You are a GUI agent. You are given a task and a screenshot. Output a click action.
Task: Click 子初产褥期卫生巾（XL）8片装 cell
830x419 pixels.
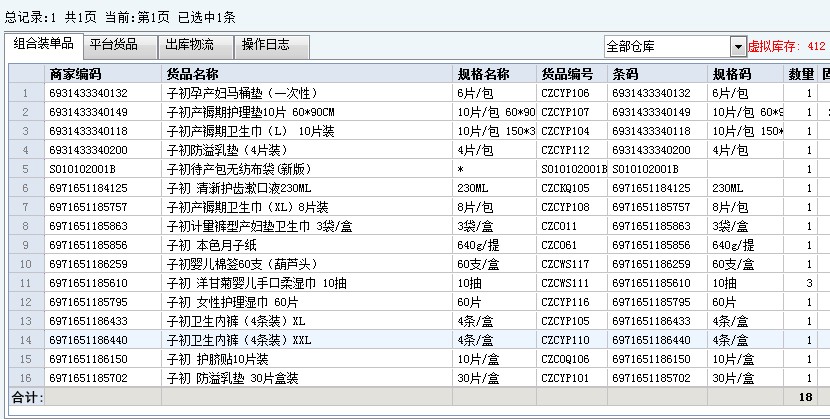[x=306, y=207]
